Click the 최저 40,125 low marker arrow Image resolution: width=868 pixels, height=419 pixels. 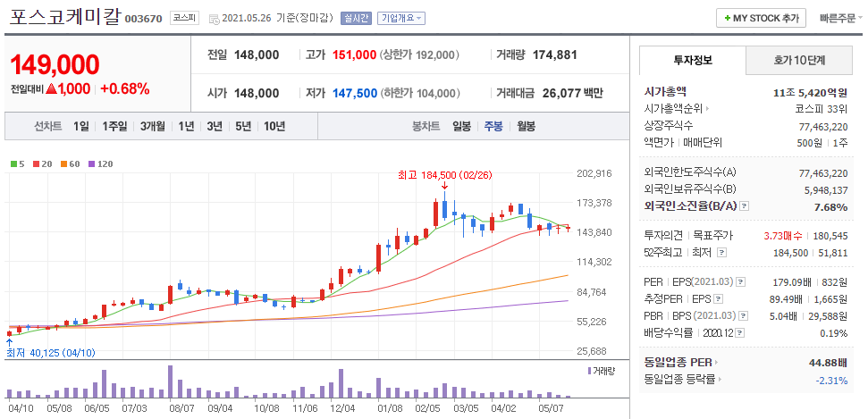[9, 343]
